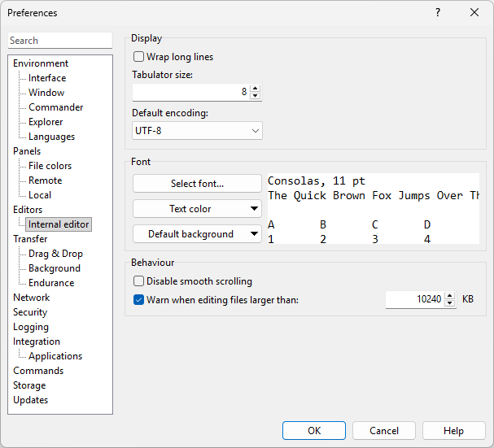
Task: Select Explorer in the tree
Action: (46, 122)
